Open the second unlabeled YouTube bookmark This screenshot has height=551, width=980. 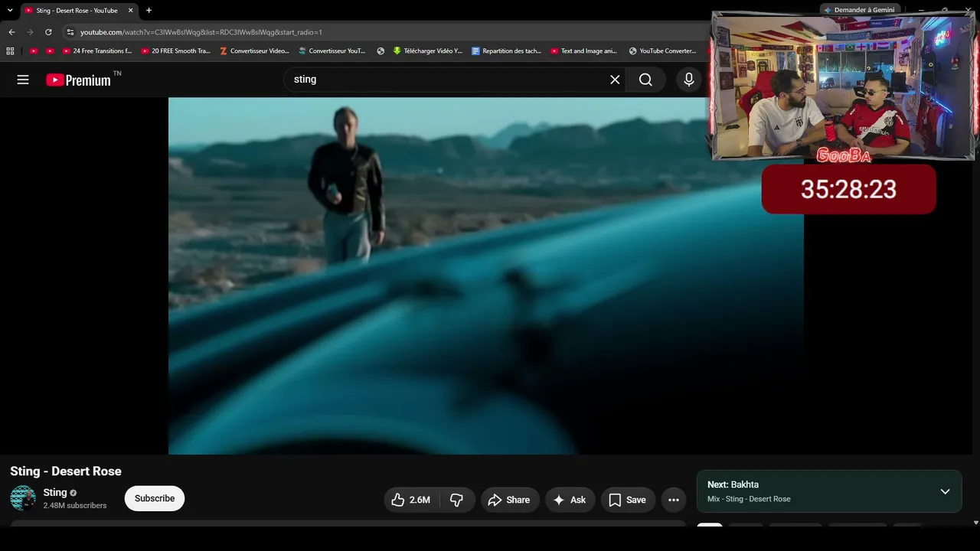pyautogui.click(x=51, y=51)
